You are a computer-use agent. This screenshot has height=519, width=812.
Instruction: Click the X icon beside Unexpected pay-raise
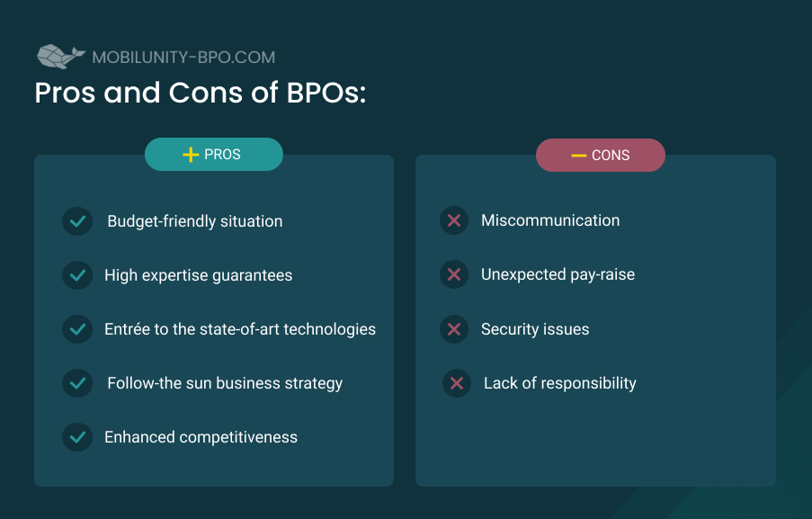pyautogui.click(x=454, y=274)
